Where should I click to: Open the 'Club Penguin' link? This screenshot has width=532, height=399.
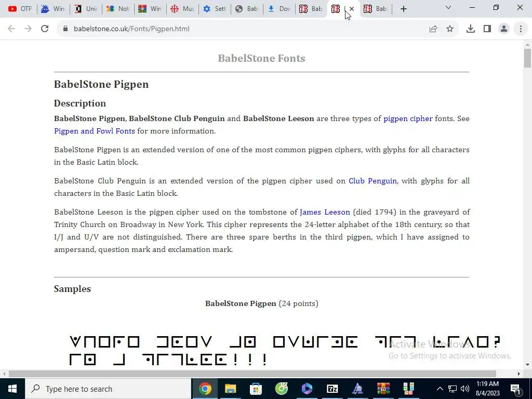pos(373,181)
